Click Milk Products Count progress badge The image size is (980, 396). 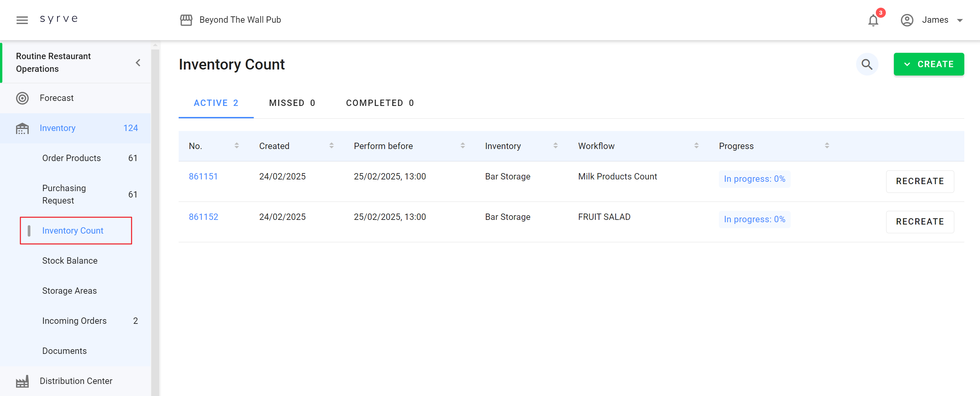pos(754,179)
